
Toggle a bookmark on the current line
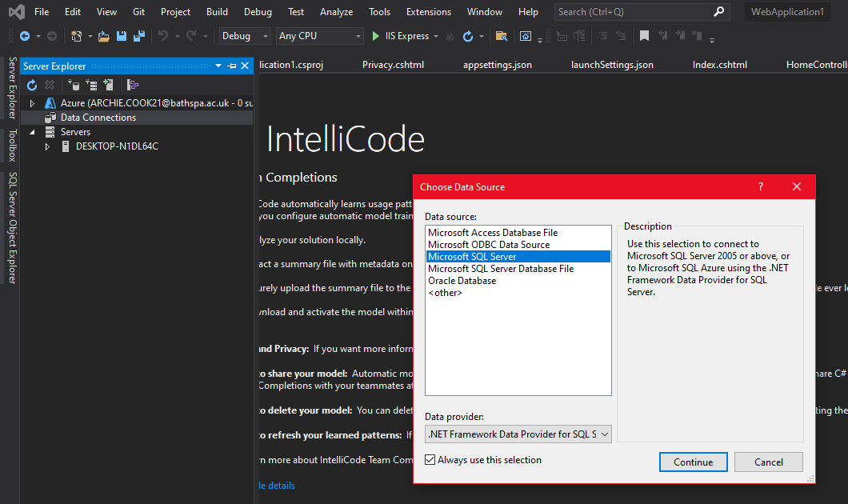[644, 35]
